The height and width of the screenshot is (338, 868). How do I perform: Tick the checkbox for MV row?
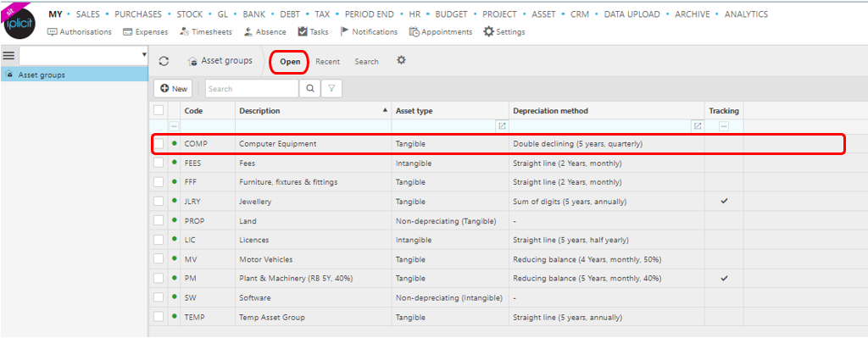tap(159, 259)
